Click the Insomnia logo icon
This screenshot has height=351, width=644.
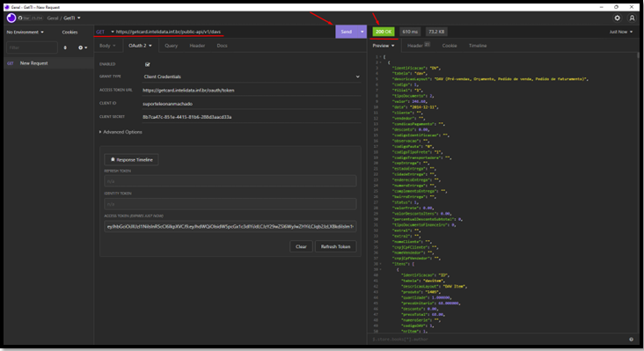[11, 18]
